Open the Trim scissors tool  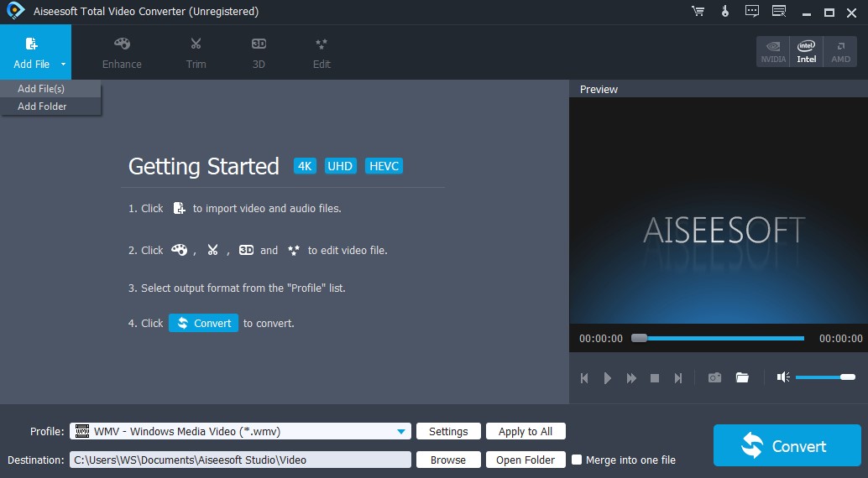[196, 53]
